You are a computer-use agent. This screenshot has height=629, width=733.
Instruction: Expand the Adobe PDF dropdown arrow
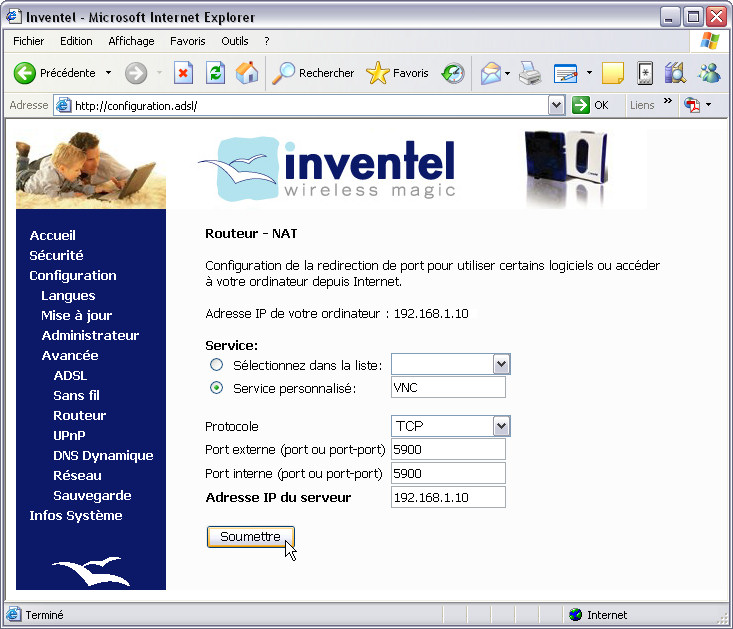tap(709, 105)
